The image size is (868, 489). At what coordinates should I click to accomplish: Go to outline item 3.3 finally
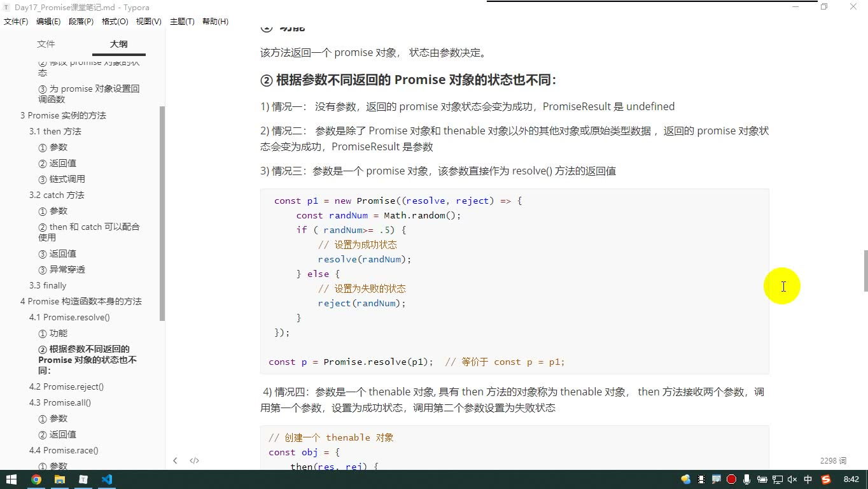coord(48,285)
